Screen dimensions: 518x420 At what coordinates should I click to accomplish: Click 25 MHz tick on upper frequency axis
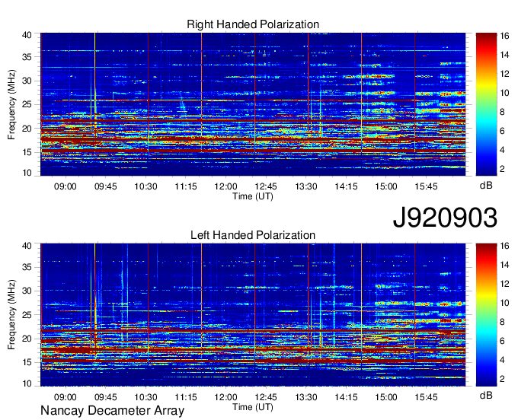[x=27, y=104]
